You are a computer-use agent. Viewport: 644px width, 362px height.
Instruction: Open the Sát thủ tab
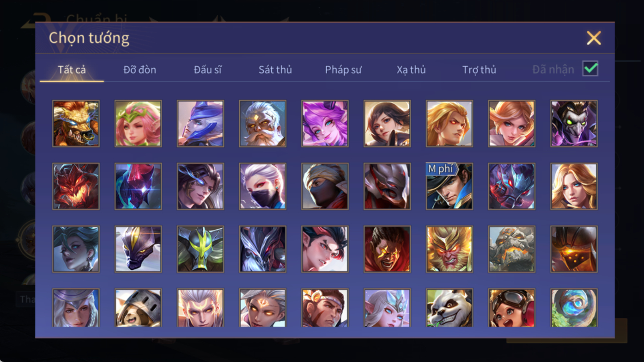click(x=275, y=70)
